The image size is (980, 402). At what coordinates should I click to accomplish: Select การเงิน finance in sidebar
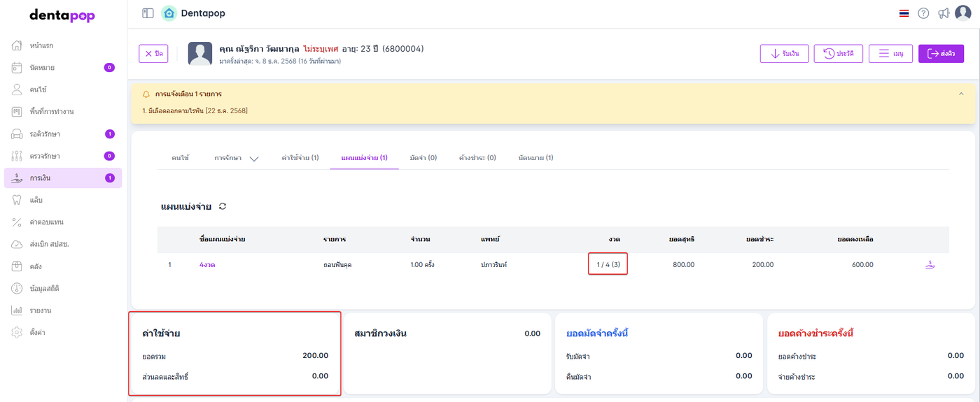pos(63,178)
